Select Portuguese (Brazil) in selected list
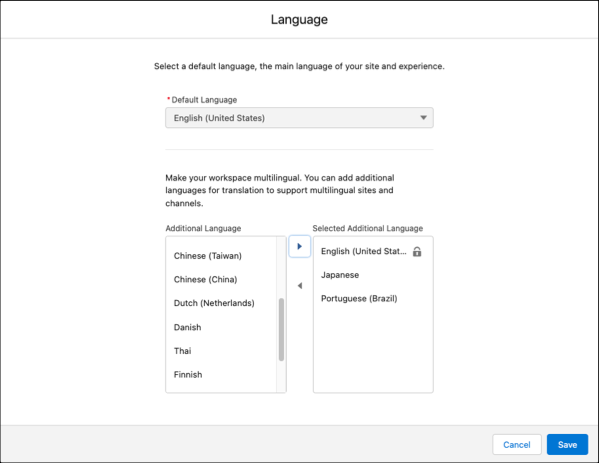The image size is (599, 463). (359, 298)
